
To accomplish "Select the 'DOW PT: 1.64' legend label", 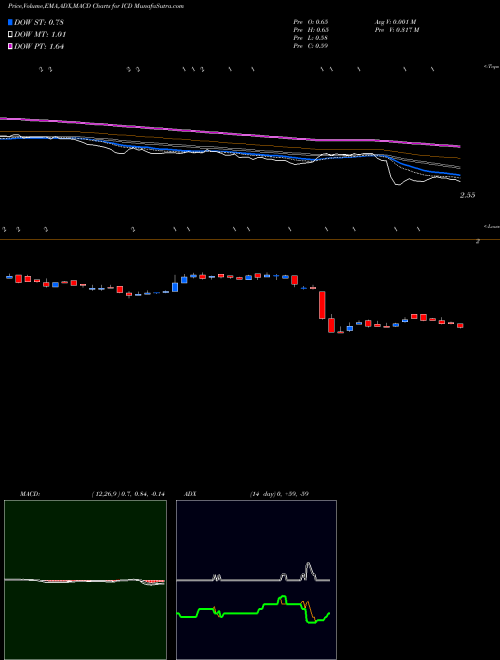I will 39,47.
